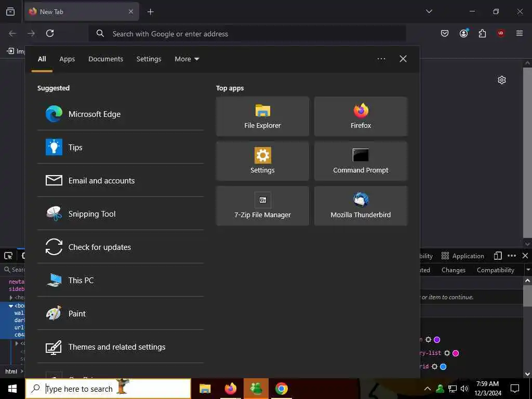Click the blue color swatch
532x399 pixels.
point(443,367)
